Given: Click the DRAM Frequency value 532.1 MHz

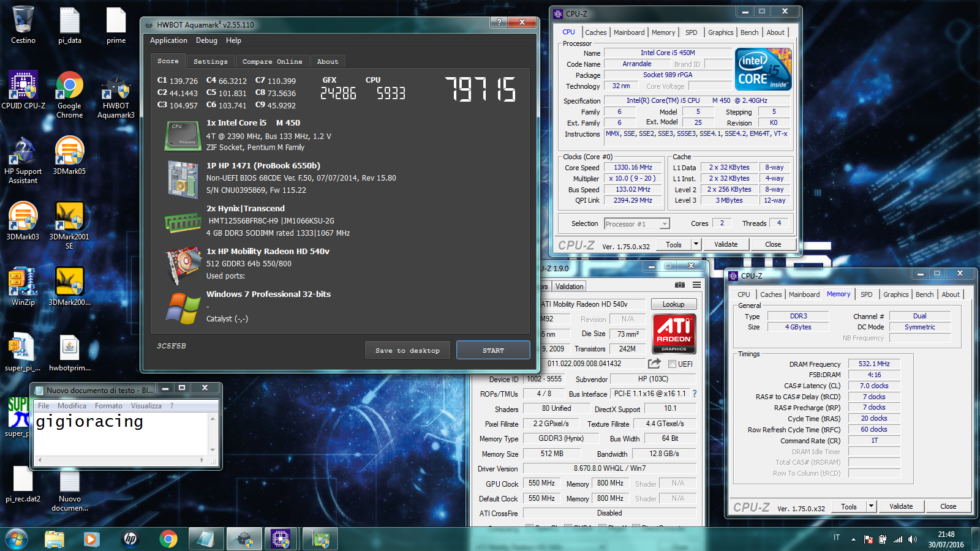Looking at the screenshot, I should [x=874, y=364].
